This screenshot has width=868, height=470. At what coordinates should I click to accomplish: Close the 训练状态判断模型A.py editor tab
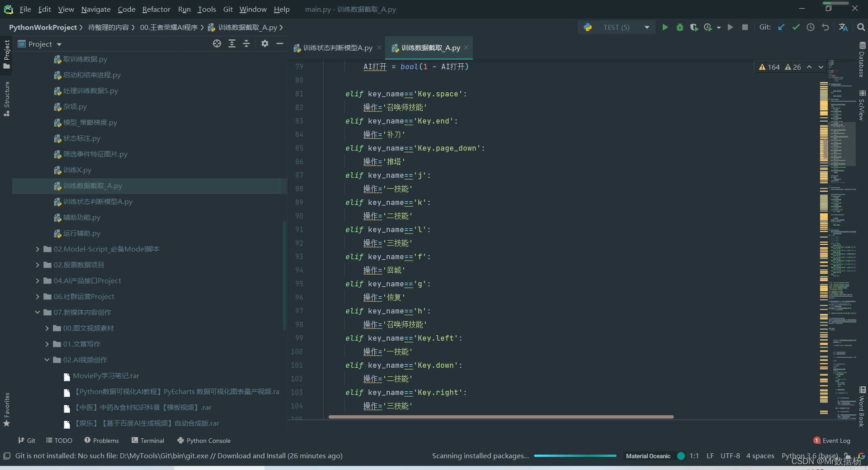379,47
